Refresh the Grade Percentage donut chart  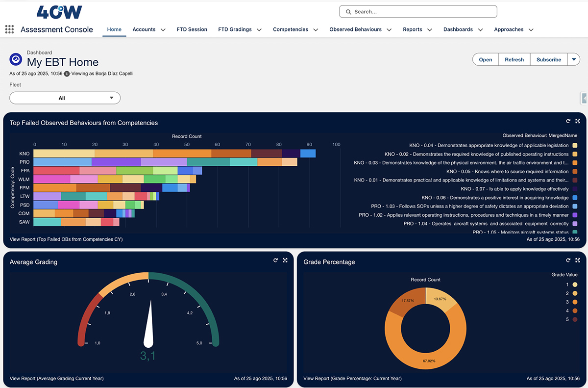[568, 260]
